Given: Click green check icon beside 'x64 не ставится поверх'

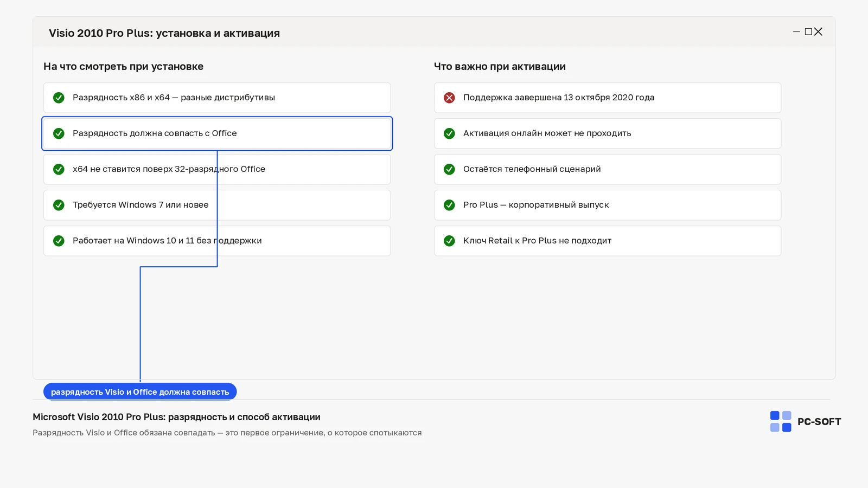Looking at the screenshot, I should tap(59, 169).
